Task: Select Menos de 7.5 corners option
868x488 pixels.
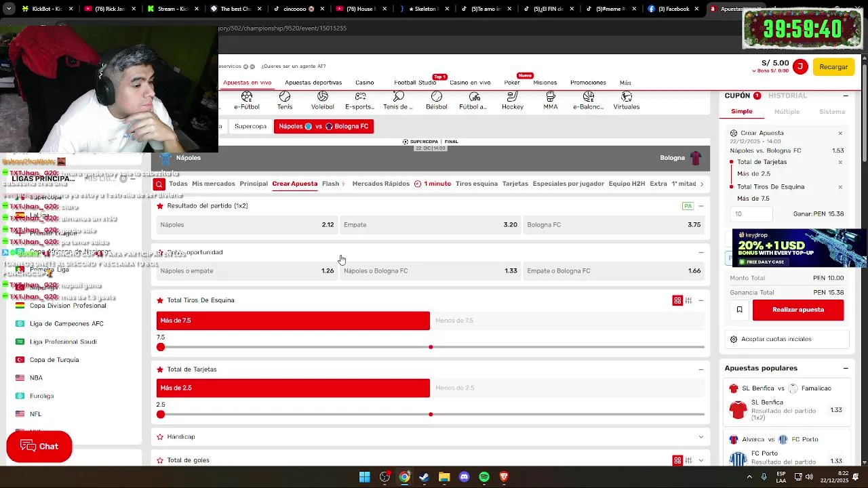Action: coord(568,321)
